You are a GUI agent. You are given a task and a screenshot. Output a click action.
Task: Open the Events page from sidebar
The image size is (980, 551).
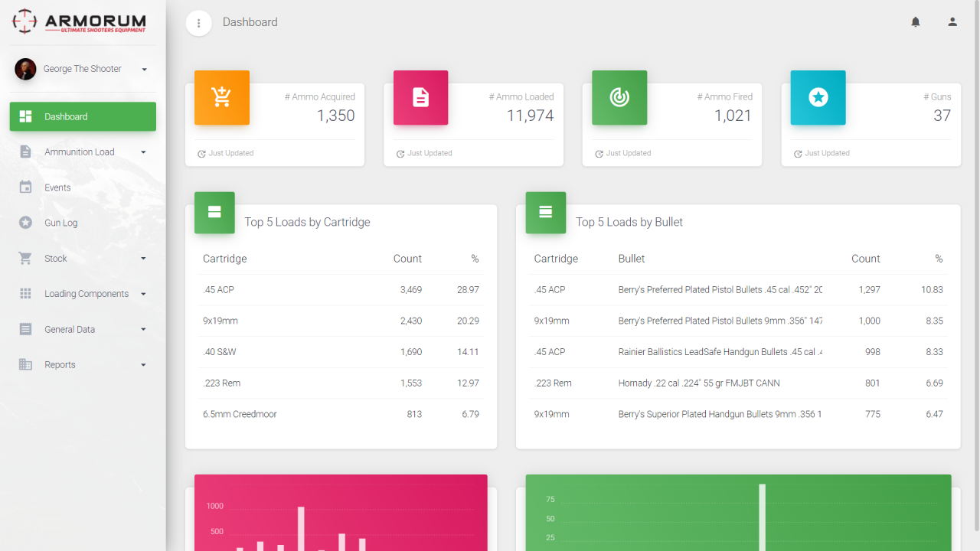pos(57,187)
